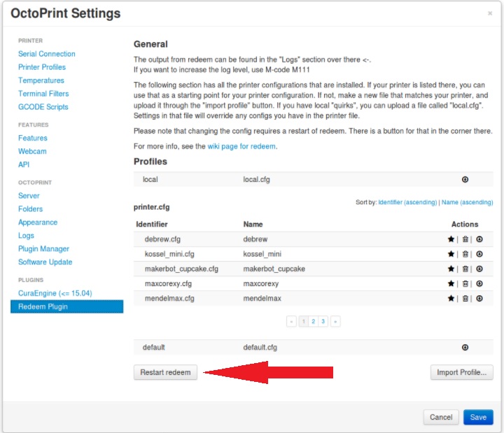This screenshot has height=433, width=504.
Task: Download the local.cfg file
Action: pos(465,179)
